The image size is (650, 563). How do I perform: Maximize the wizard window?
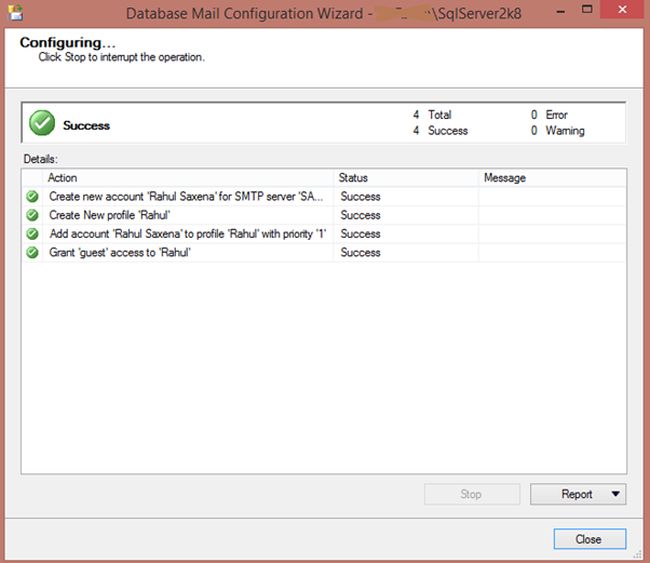587,9
